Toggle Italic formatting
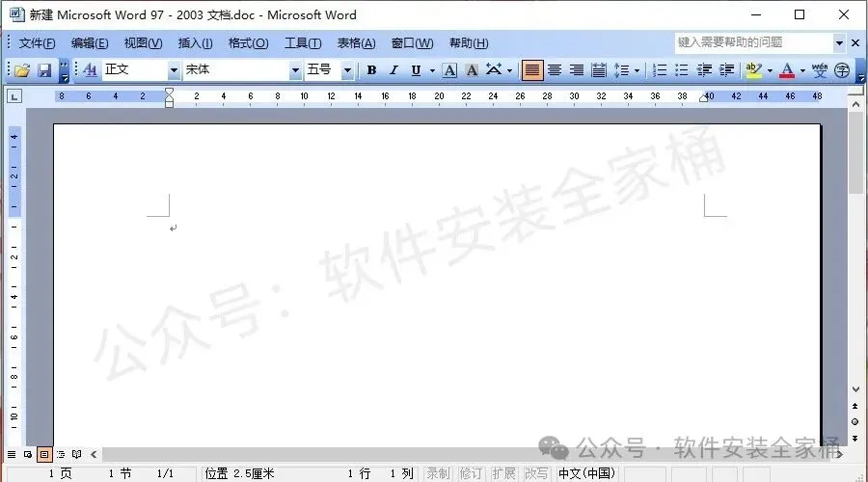 (x=393, y=70)
